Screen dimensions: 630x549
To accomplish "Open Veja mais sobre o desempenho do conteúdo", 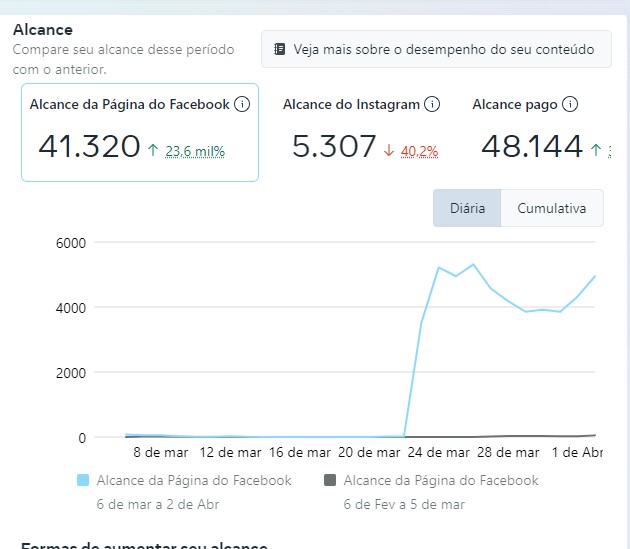I will (436, 49).
